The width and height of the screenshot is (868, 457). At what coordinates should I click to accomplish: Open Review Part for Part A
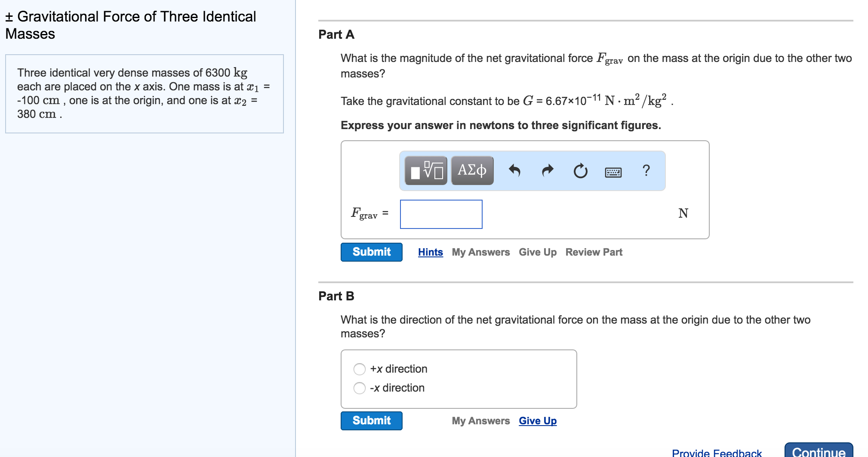tap(594, 252)
